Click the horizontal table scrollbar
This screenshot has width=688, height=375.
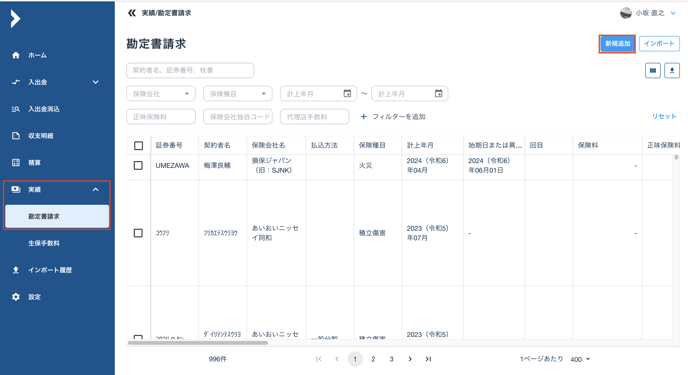coord(197,343)
